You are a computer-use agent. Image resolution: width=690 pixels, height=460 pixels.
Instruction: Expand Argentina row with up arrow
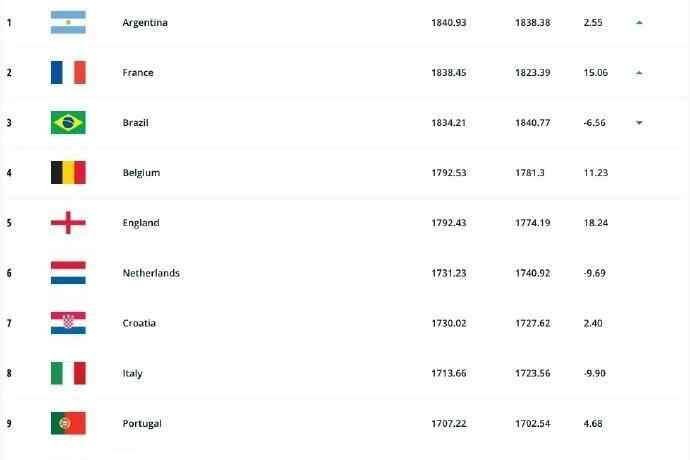tap(638, 22)
